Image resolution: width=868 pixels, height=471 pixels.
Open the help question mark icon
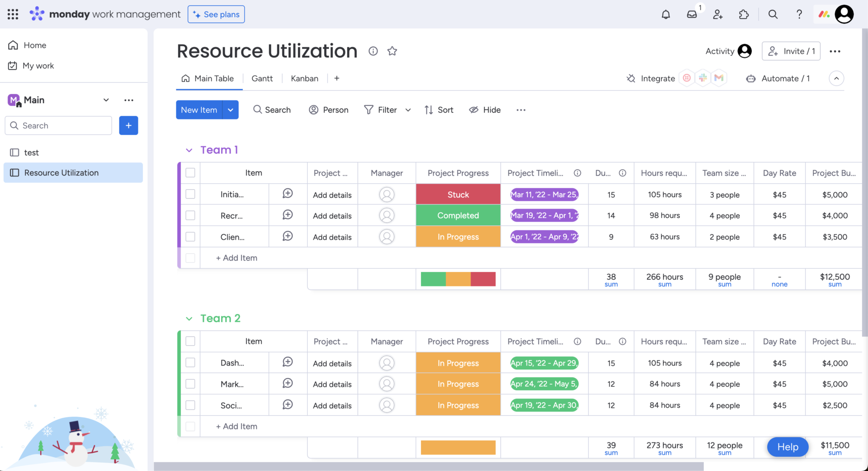tap(799, 14)
